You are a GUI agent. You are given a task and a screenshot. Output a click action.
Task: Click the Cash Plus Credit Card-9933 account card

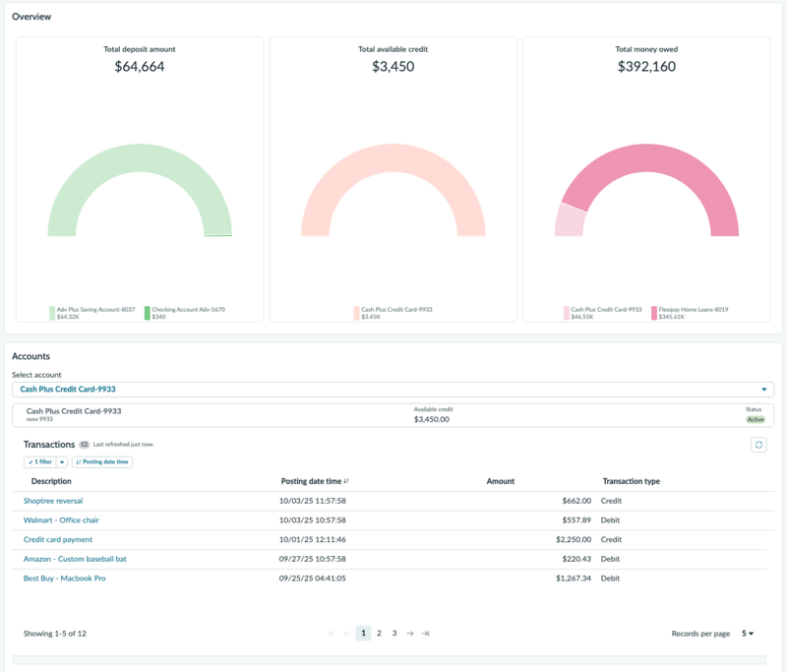click(393, 415)
